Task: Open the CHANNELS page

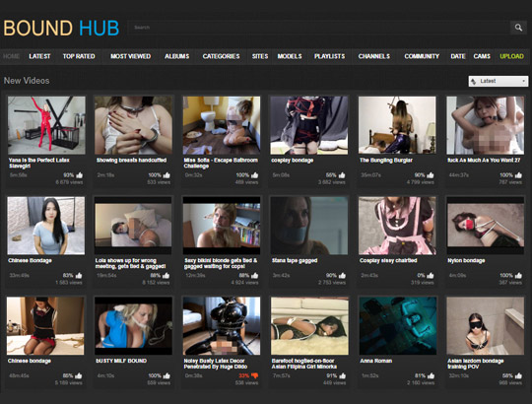Action: 374,56
